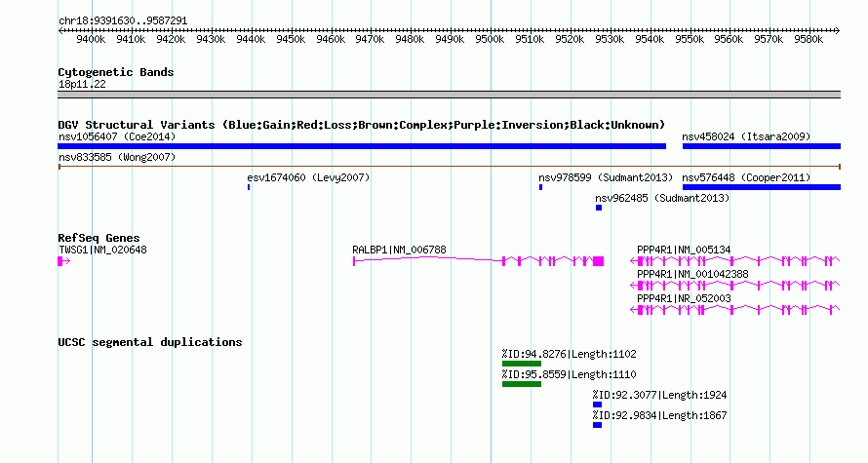868x463 pixels.
Task: Click the nsv833585 (Wong2007) label
Action: [117, 157]
